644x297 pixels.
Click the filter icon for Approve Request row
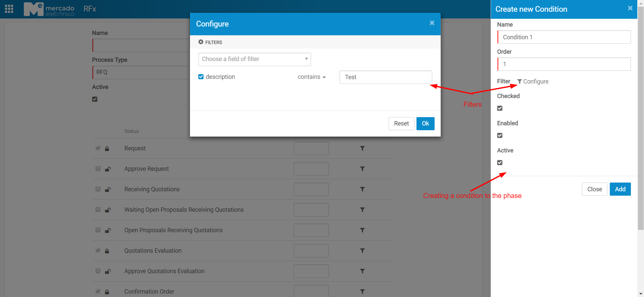(362, 169)
